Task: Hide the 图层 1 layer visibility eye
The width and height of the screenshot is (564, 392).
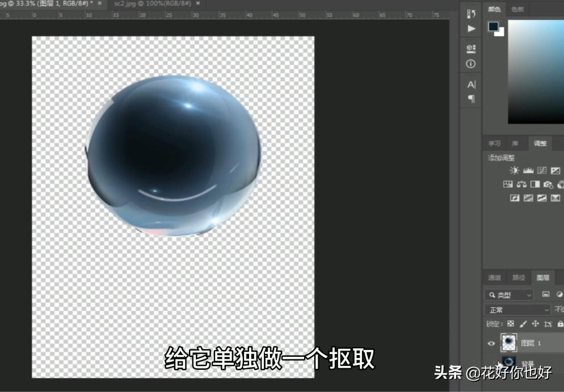Action: coord(491,343)
